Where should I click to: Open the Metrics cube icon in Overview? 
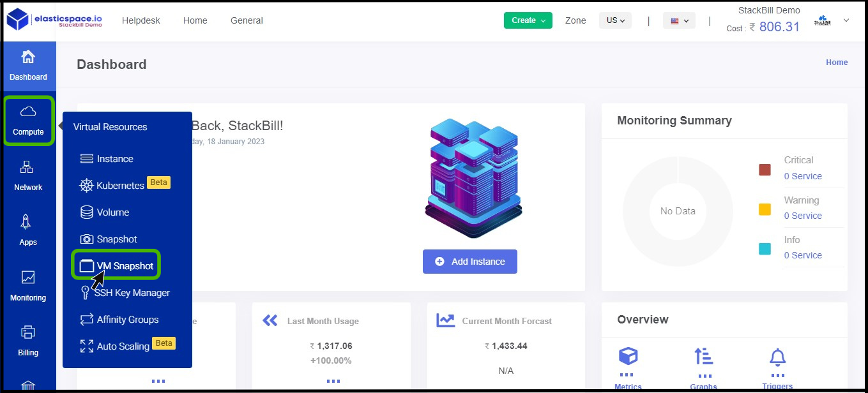click(x=628, y=357)
